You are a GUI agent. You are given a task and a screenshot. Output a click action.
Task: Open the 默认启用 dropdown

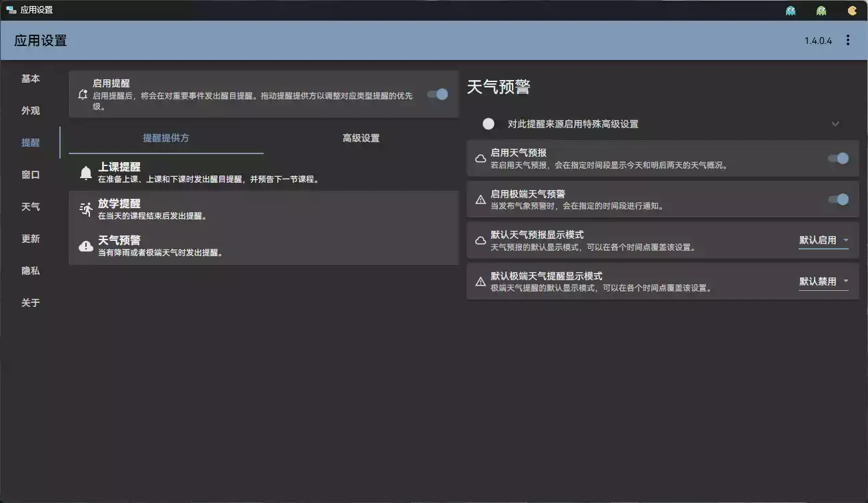pos(823,240)
